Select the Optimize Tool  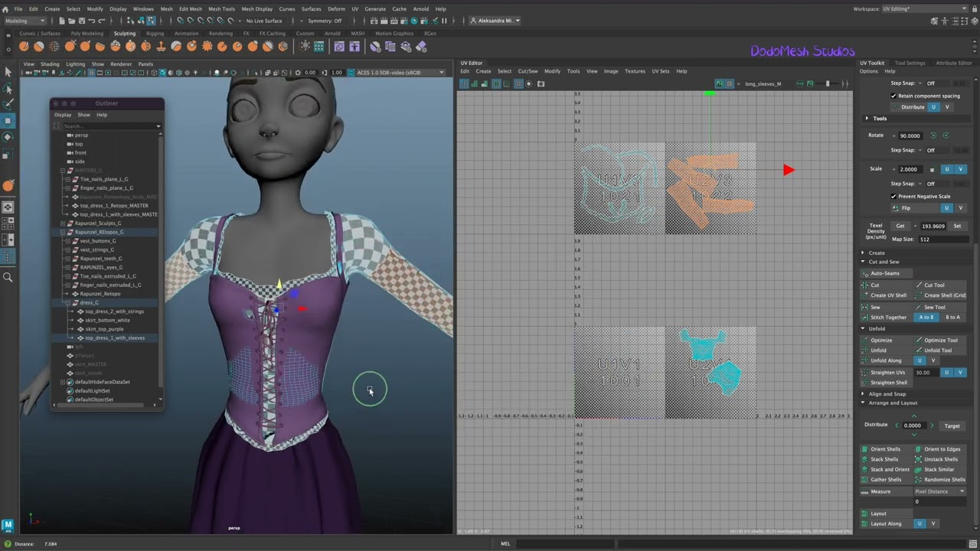(x=940, y=340)
